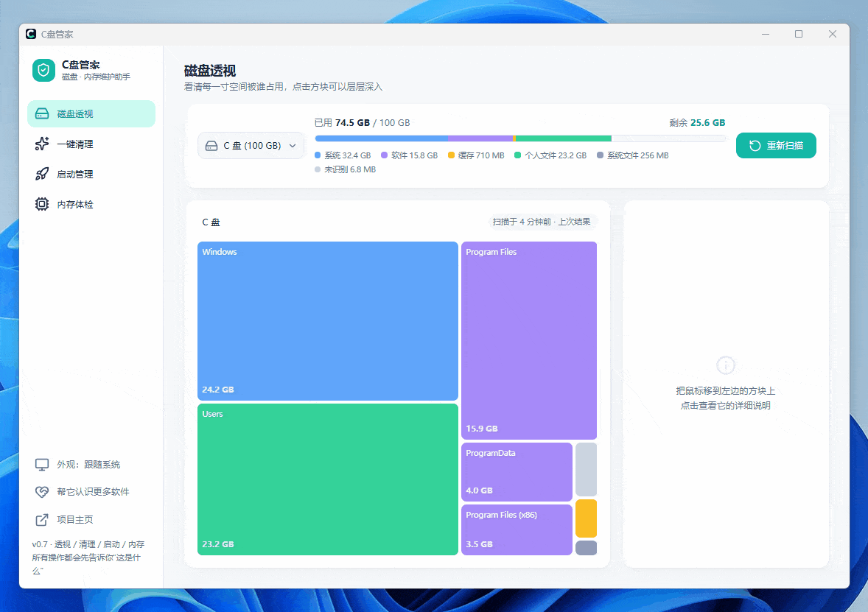The width and height of the screenshot is (868, 612).
Task: Close the C盘管家 window
Action: point(832,35)
